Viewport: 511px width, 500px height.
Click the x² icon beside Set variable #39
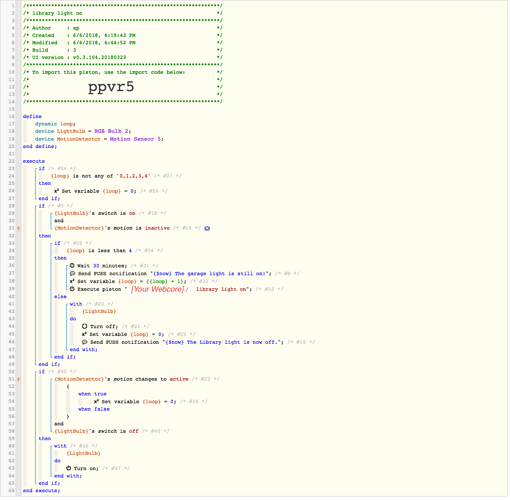click(x=97, y=403)
